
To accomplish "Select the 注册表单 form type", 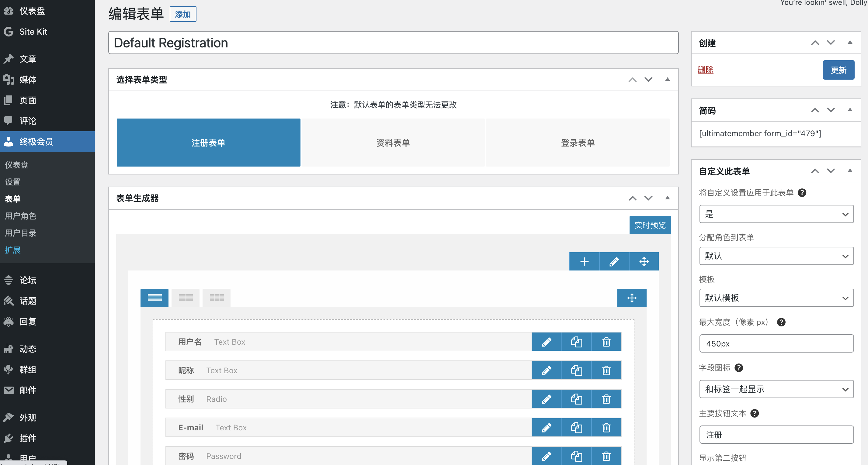I will pos(208,143).
